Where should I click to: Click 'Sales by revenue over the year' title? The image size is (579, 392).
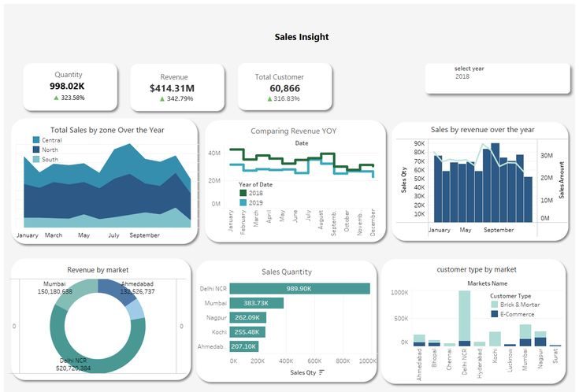(482, 130)
